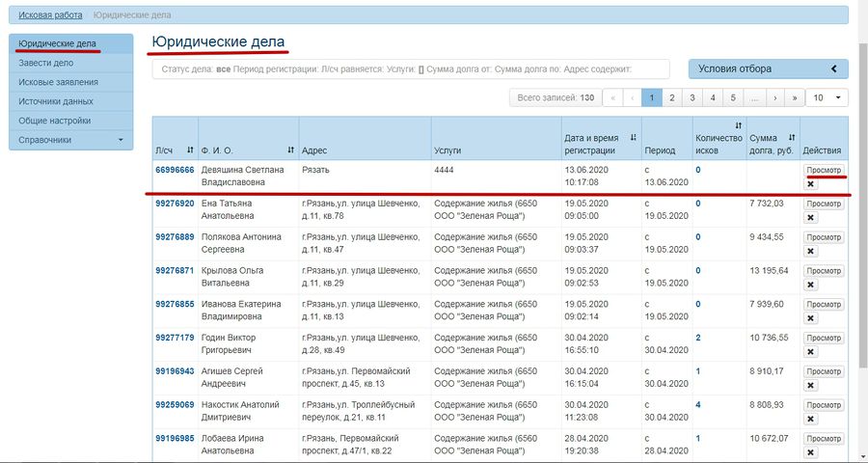Image resolution: width=868 pixels, height=463 pixels.
Task: Expand the Условия отбора filter panel
Action: point(768,69)
